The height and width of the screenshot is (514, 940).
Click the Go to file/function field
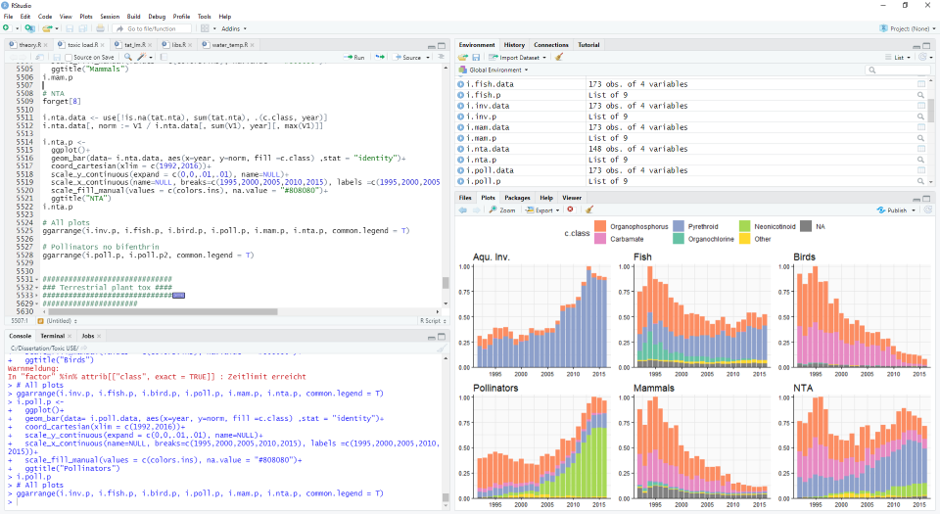pos(153,28)
